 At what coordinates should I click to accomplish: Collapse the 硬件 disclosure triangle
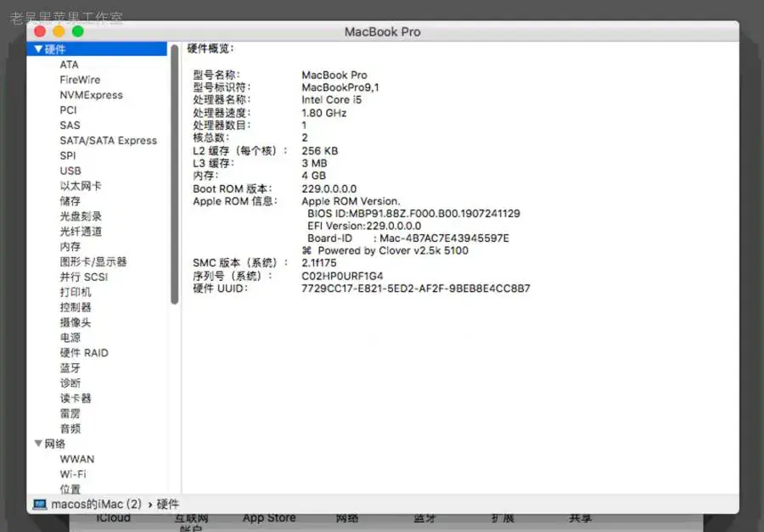pyautogui.click(x=38, y=49)
